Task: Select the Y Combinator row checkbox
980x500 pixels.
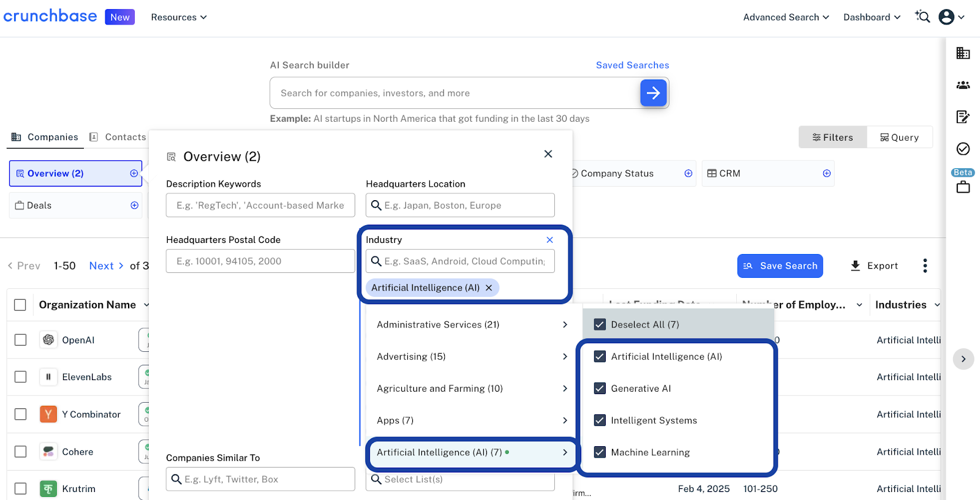Action: pos(20,414)
